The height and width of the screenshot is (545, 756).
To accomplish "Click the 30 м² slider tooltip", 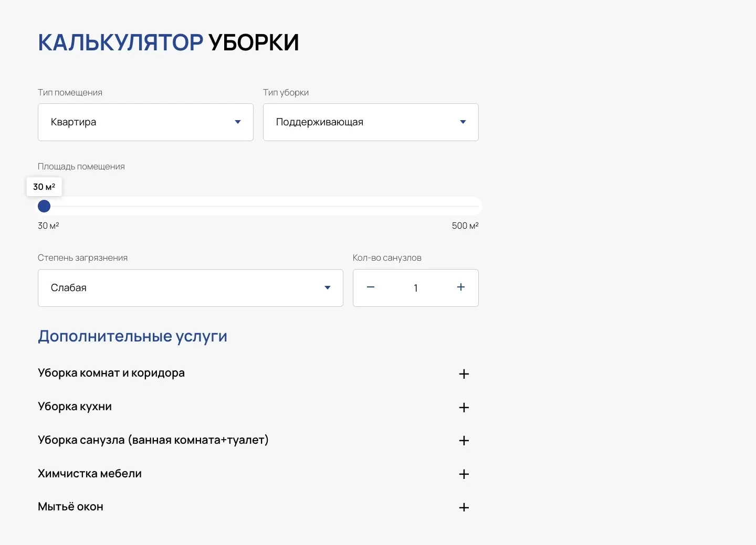I will coord(44,187).
